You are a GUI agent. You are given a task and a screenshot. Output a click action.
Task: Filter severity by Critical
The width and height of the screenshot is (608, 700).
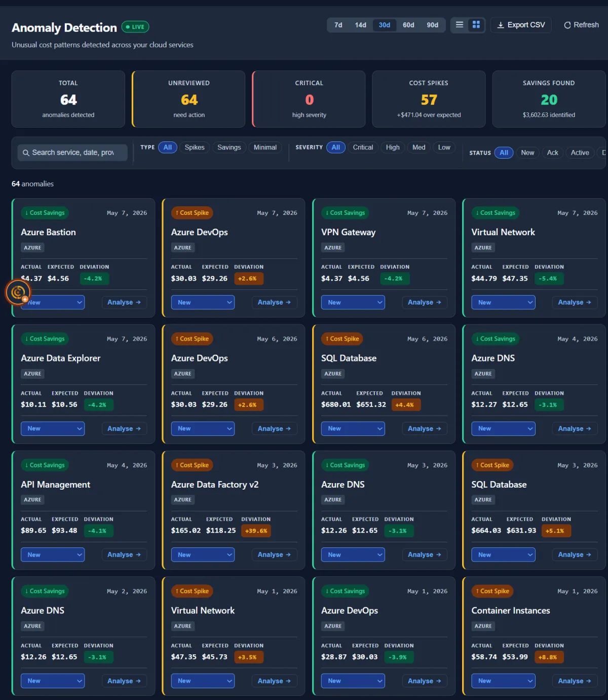(363, 148)
